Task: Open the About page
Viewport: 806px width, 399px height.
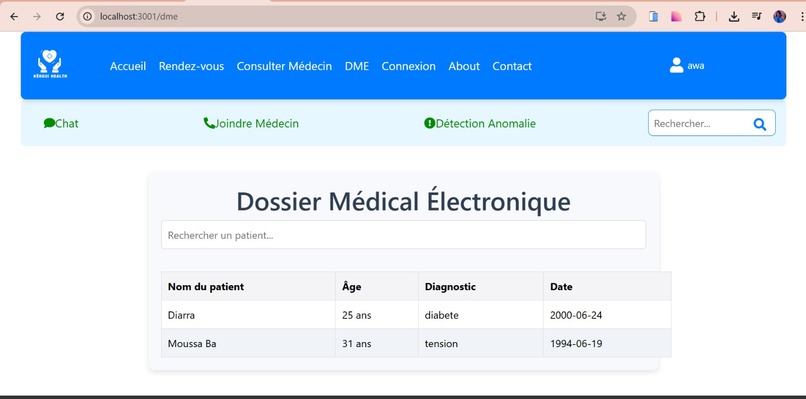Action: coord(464,66)
